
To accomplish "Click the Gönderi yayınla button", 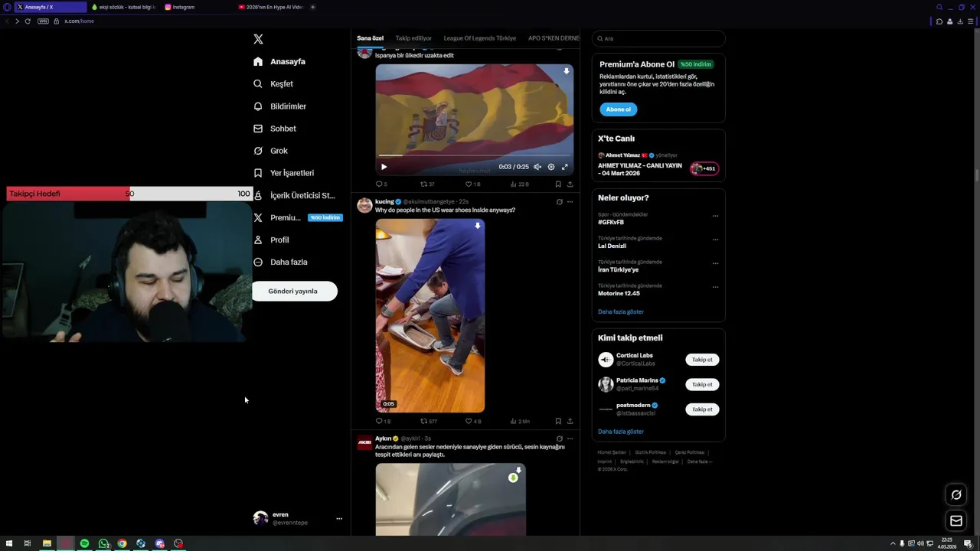I will pyautogui.click(x=295, y=291).
